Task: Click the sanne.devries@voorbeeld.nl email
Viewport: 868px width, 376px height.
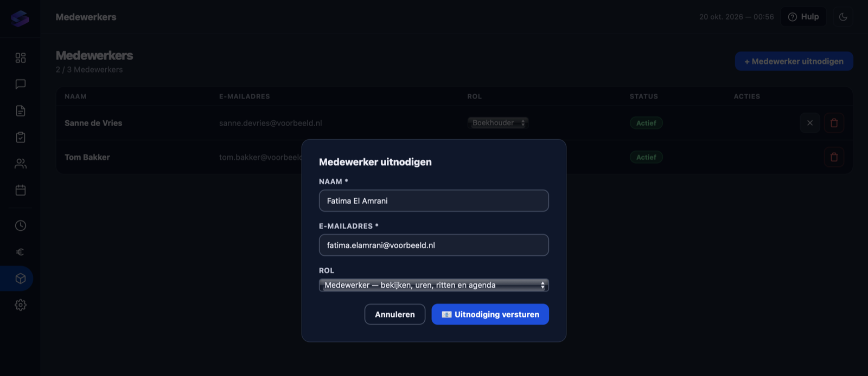Action: tap(271, 123)
